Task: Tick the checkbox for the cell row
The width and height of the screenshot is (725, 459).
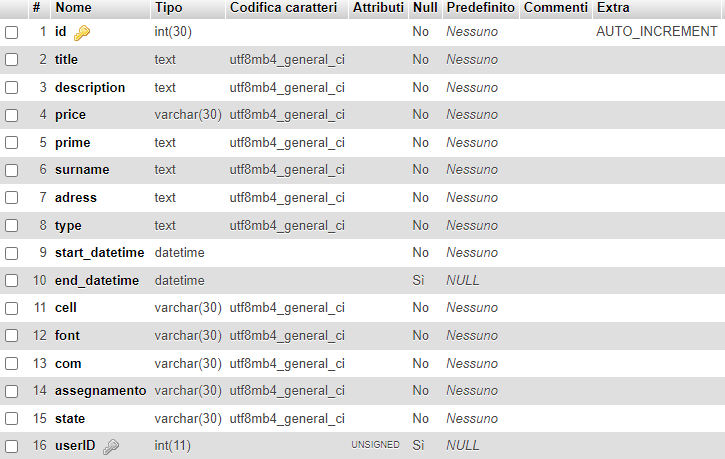Action: pos(12,308)
